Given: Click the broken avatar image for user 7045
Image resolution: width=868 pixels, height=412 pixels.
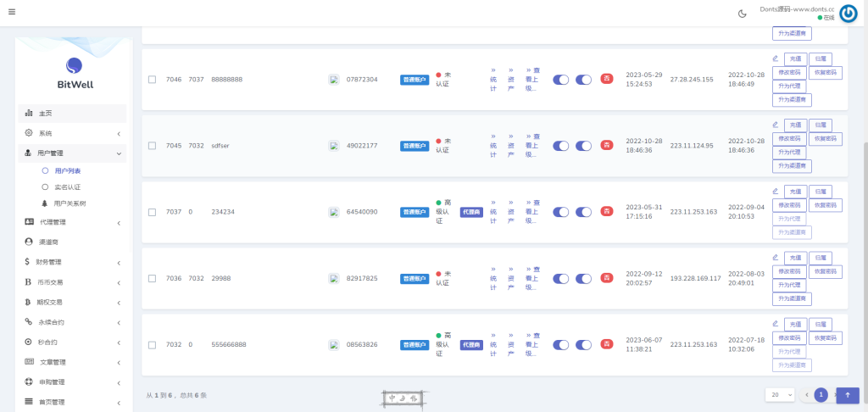Looking at the screenshot, I should click(334, 146).
